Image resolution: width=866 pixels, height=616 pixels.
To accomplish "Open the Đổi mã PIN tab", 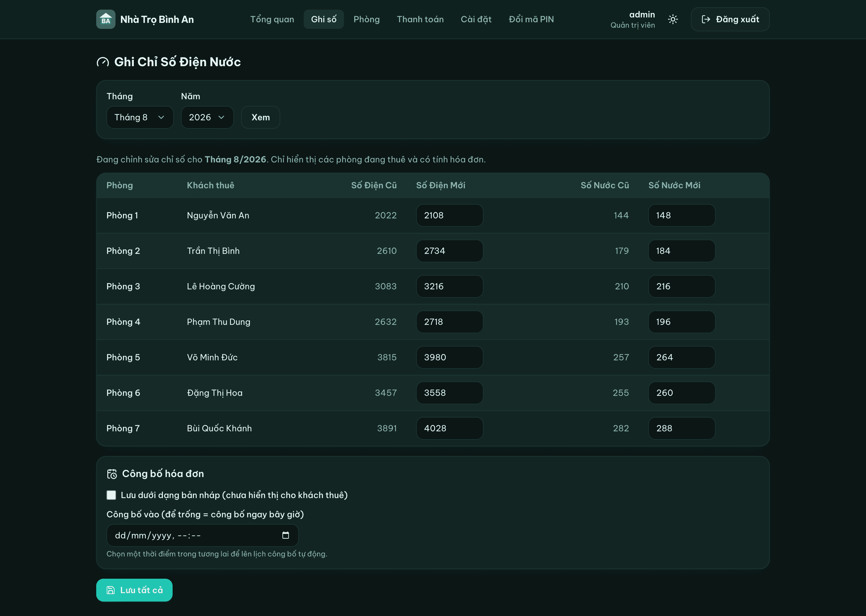I will pos(531,19).
